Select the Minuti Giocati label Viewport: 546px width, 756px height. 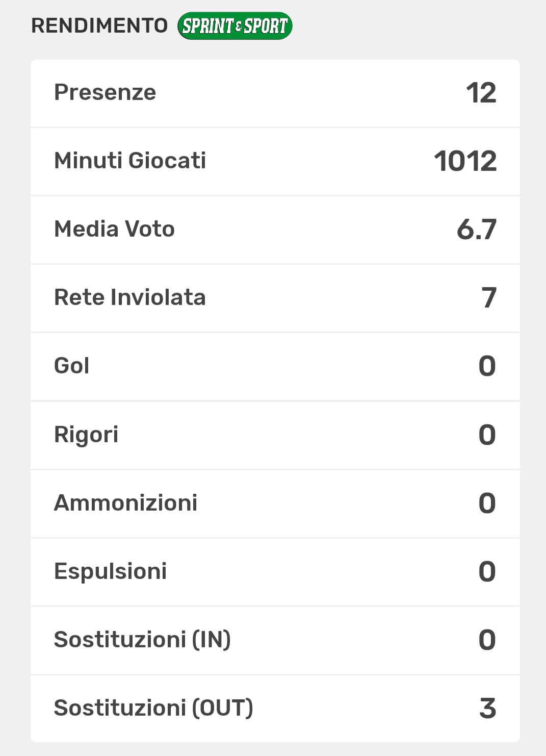click(x=130, y=161)
